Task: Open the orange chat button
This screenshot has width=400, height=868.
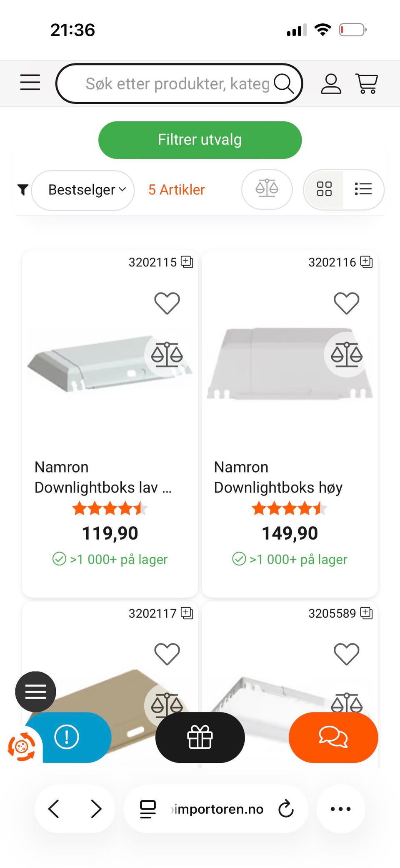Action: [333, 737]
